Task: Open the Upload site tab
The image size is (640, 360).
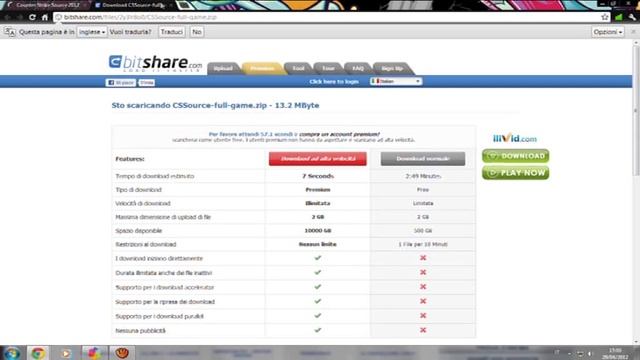Action: click(223, 68)
